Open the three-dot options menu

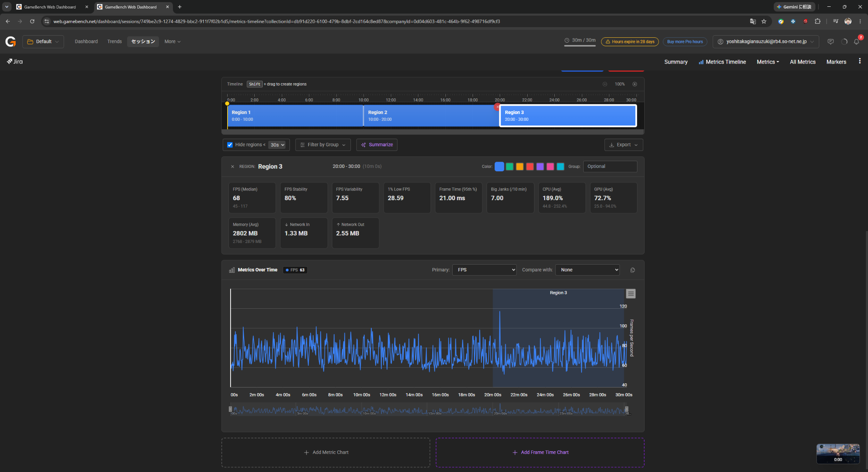860,61
